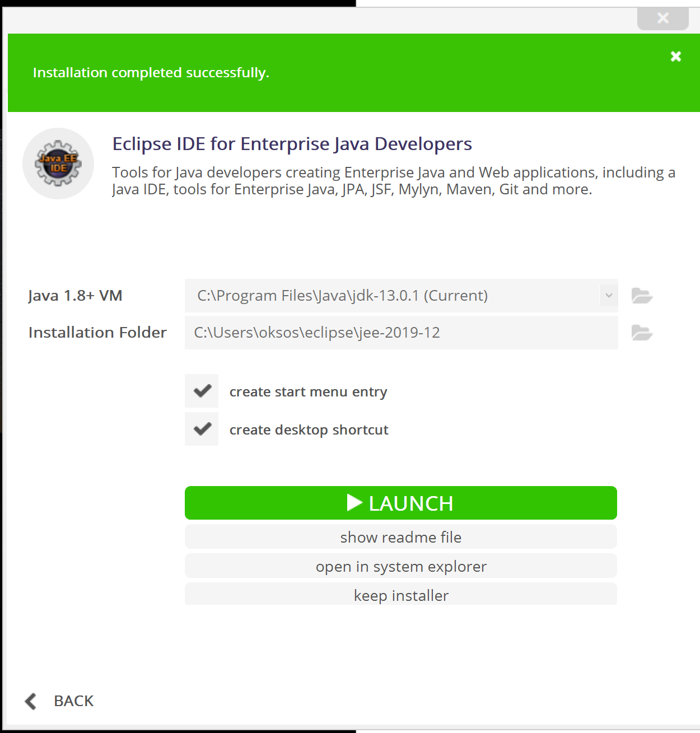Open installation in system explorer
Image resolution: width=700 pixels, height=733 pixels.
[x=401, y=566]
